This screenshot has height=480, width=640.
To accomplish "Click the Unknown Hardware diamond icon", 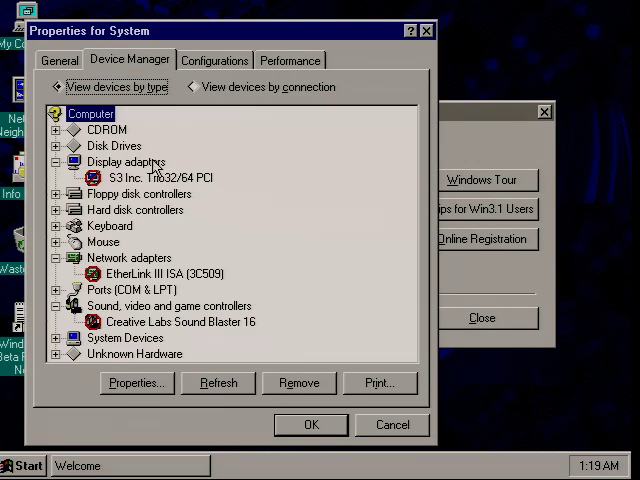I will click(x=74, y=354).
